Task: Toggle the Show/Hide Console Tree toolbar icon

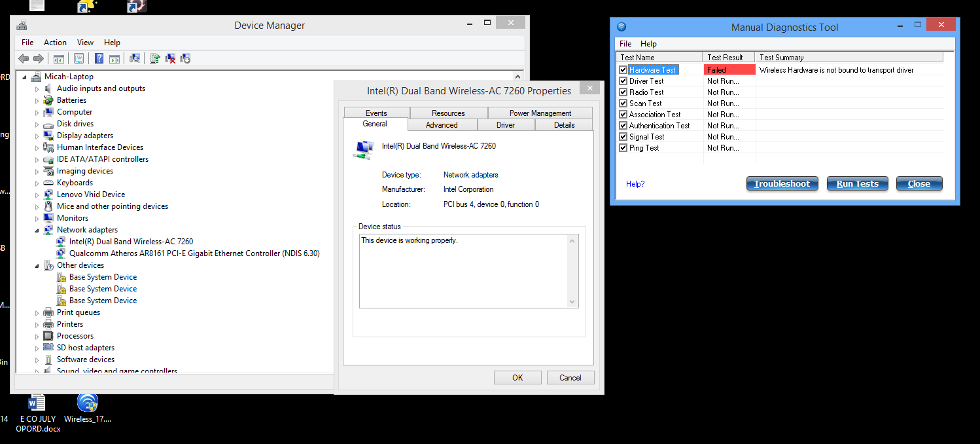Action: tap(59, 58)
